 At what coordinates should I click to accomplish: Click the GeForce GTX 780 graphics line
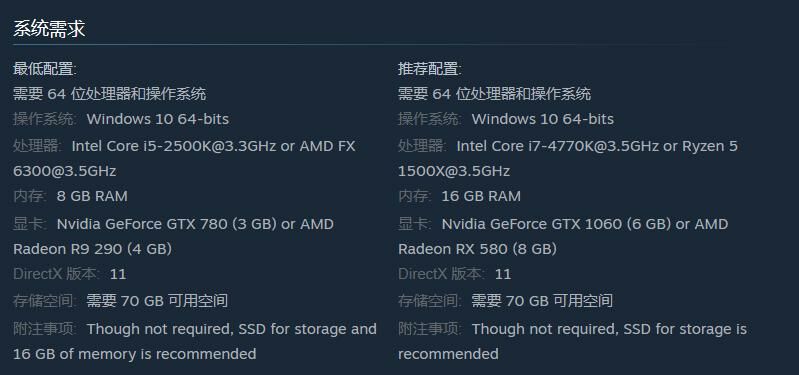(195, 224)
